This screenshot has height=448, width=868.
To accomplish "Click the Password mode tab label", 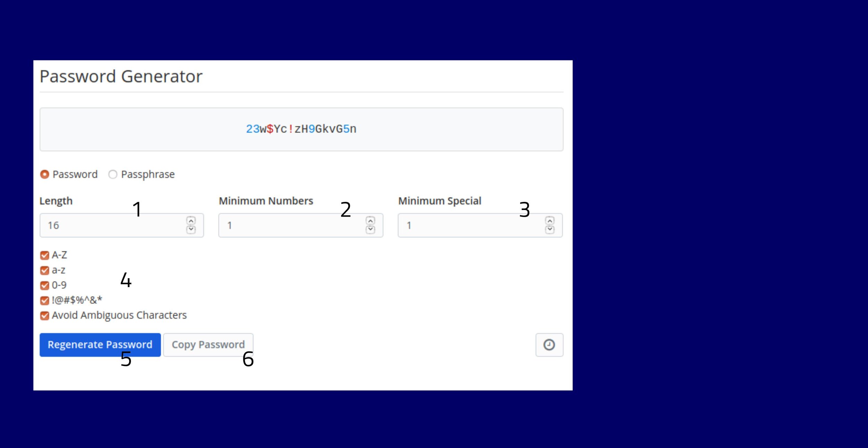I will pos(73,174).
